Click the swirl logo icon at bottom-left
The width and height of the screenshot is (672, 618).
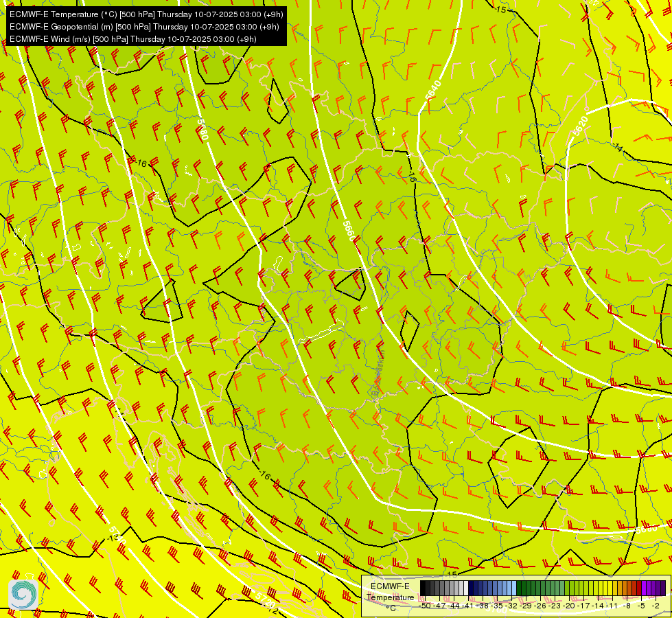point(23,594)
